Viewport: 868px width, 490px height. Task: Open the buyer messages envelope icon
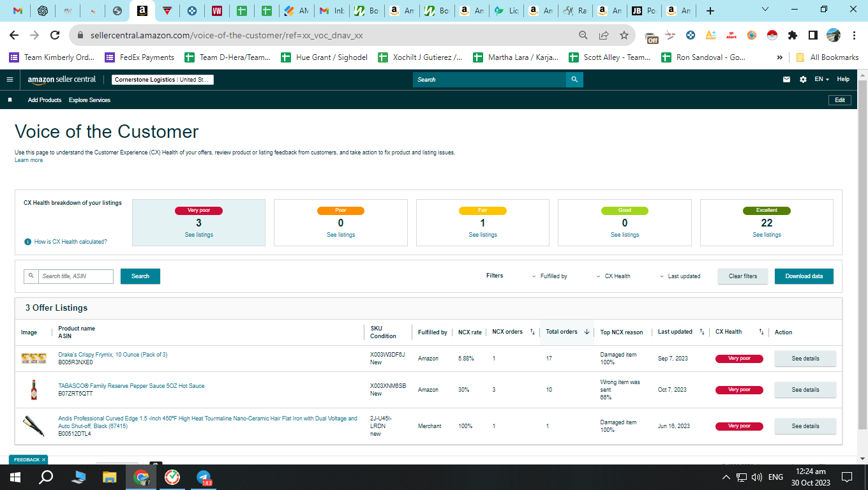(786, 80)
